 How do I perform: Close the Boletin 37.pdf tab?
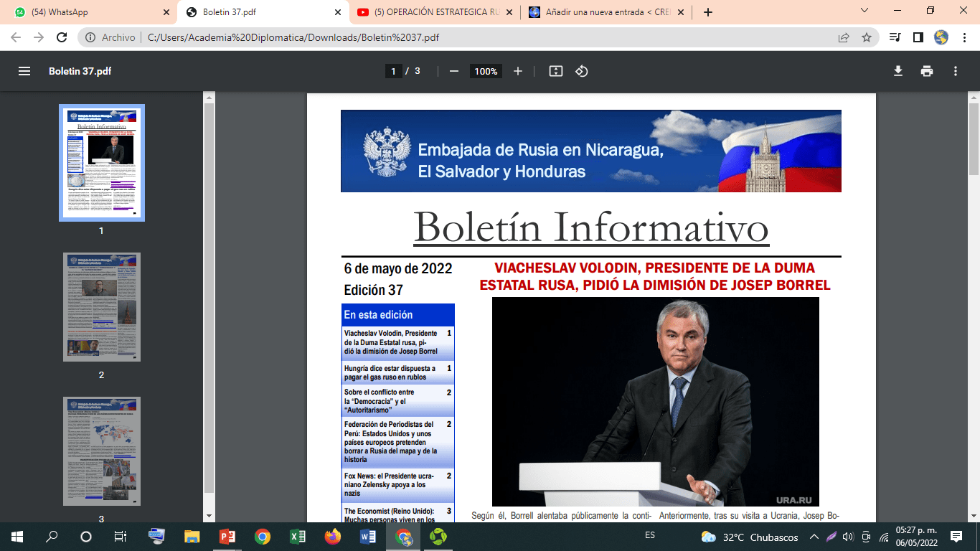click(336, 11)
